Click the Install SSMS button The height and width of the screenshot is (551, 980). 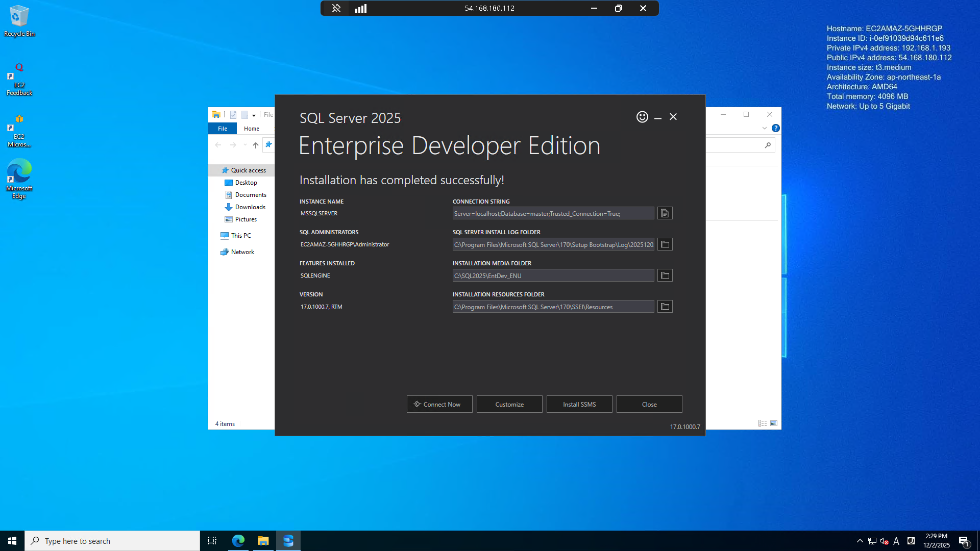(579, 404)
